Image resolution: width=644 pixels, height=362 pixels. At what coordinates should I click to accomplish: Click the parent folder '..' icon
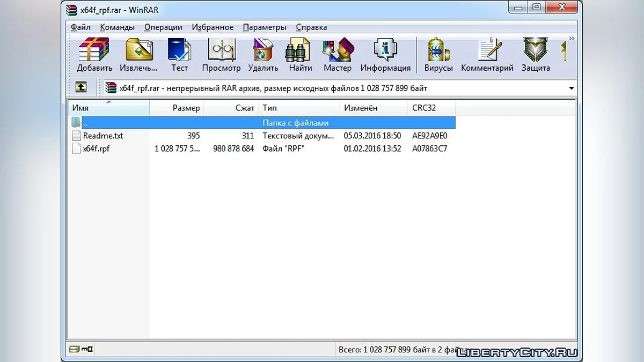pos(76,123)
